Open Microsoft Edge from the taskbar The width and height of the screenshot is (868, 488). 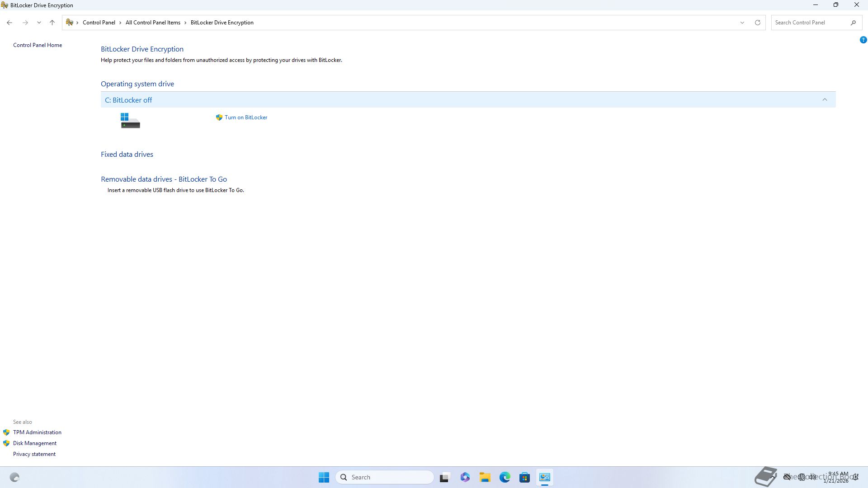tap(505, 477)
